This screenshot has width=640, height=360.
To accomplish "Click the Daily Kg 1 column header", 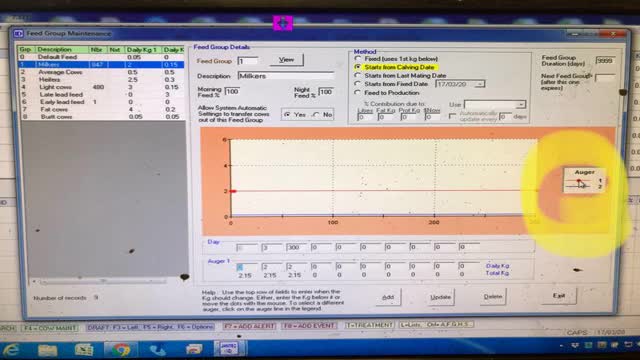I will [x=143, y=49].
